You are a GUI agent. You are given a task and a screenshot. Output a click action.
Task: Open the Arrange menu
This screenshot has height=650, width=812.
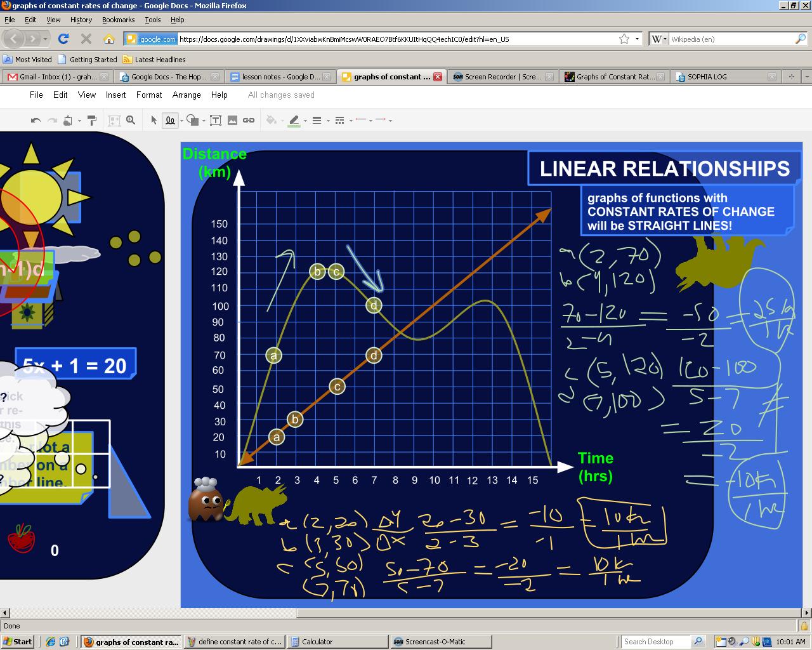click(x=187, y=95)
